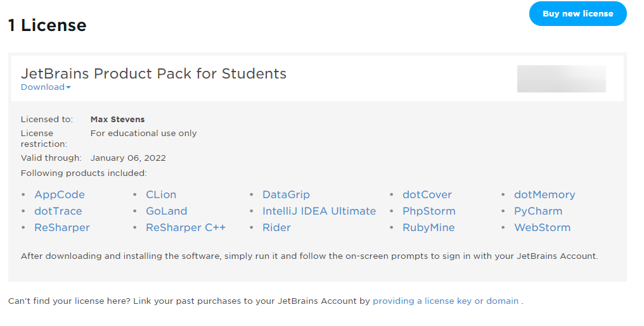Click the dotTrace link
644x326 pixels.
pyautogui.click(x=58, y=211)
